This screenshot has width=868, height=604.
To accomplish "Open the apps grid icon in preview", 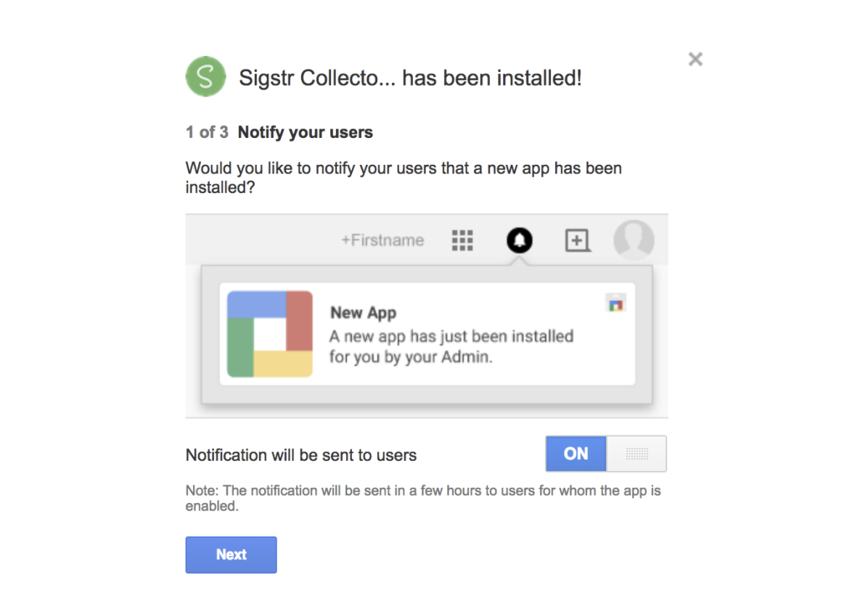I will point(462,240).
